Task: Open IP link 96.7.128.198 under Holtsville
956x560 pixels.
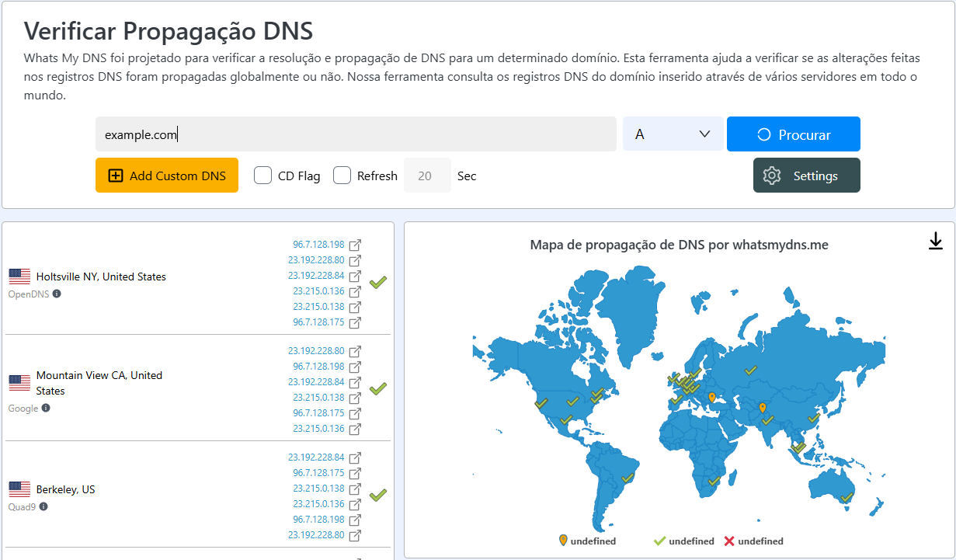Action: tap(318, 245)
